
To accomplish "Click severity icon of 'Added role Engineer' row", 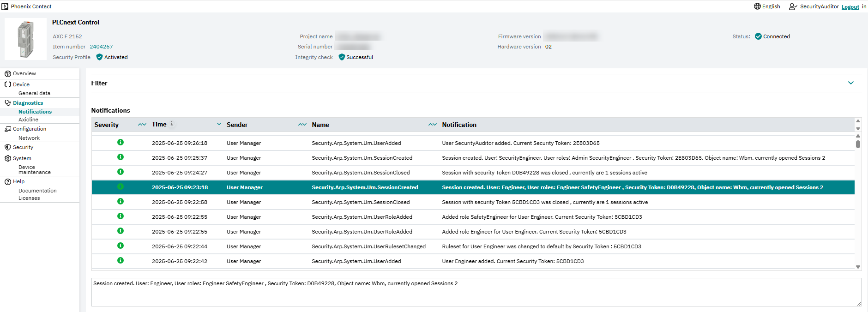I will [x=121, y=231].
